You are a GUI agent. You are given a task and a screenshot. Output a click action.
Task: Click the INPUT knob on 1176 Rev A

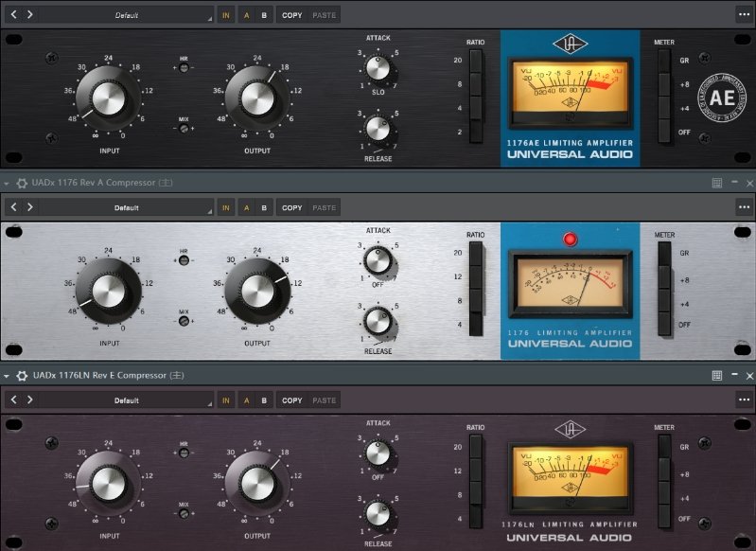109,291
